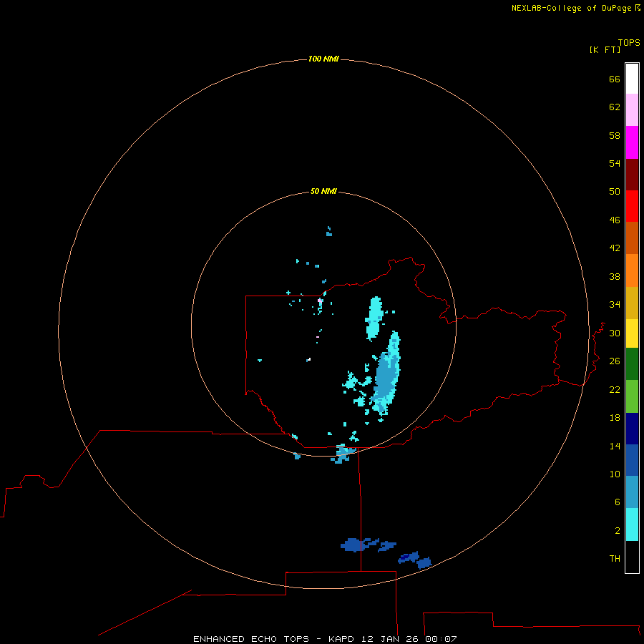Click the legend value 2
This screenshot has height=644, width=644.
[618, 531]
